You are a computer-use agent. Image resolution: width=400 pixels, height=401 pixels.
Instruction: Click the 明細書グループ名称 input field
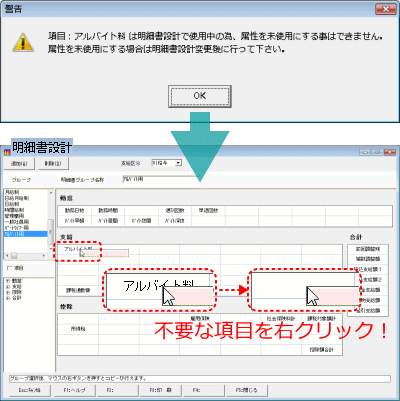pyautogui.click(x=160, y=179)
